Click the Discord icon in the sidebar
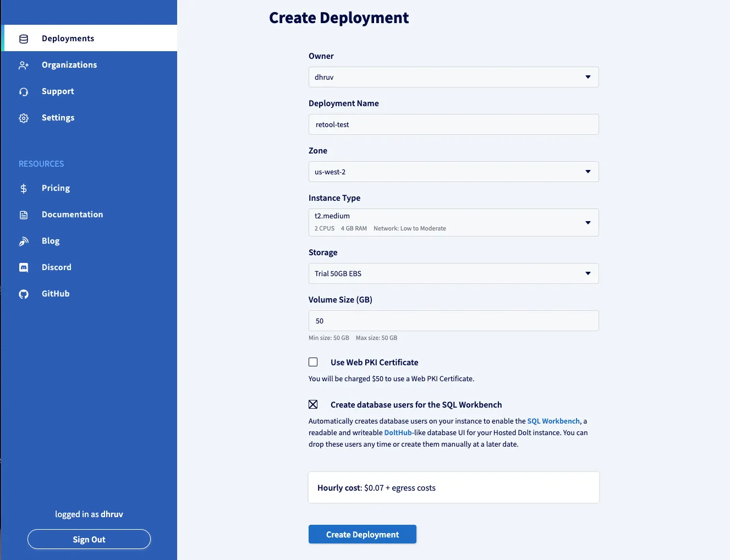 point(23,267)
